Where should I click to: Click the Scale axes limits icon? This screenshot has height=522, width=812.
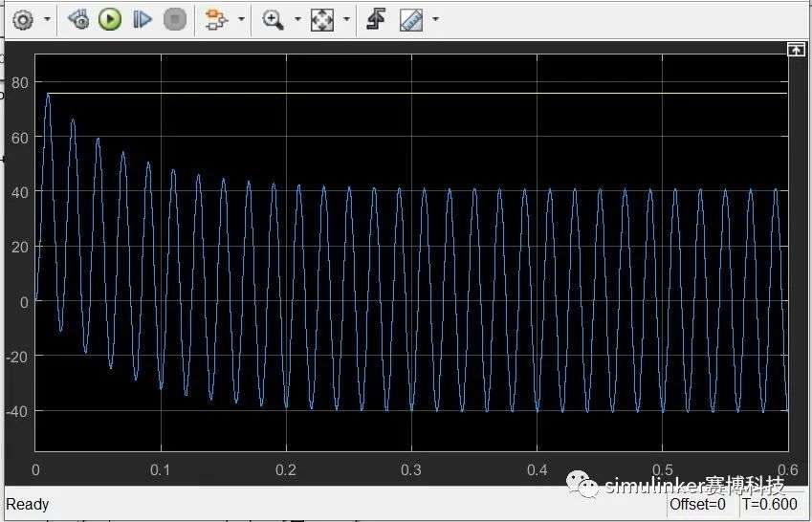(321, 20)
